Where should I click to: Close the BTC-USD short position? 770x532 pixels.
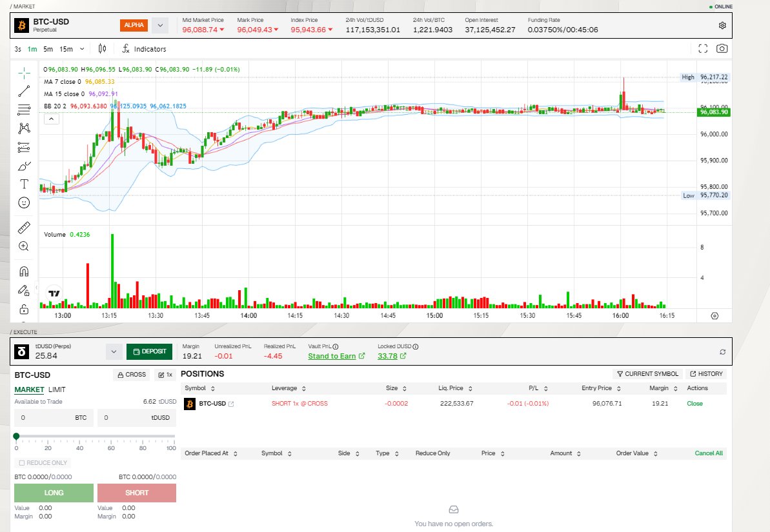tap(694, 404)
